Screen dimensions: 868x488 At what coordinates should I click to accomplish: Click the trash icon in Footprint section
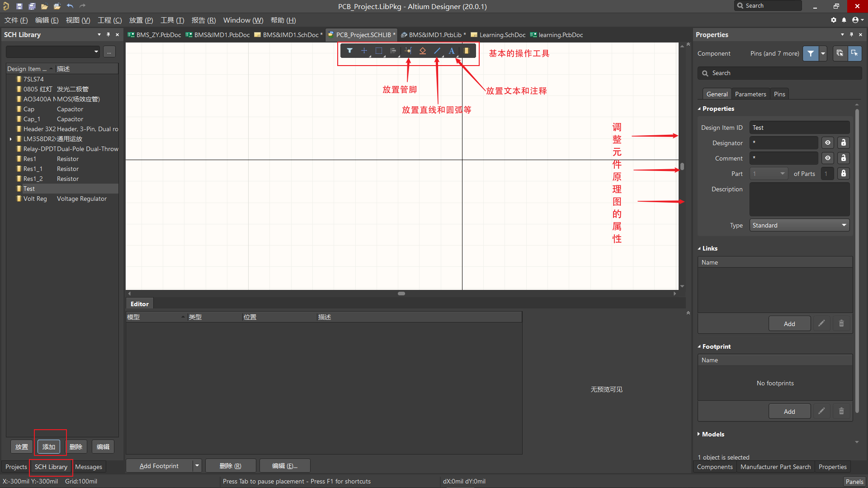pyautogui.click(x=841, y=411)
